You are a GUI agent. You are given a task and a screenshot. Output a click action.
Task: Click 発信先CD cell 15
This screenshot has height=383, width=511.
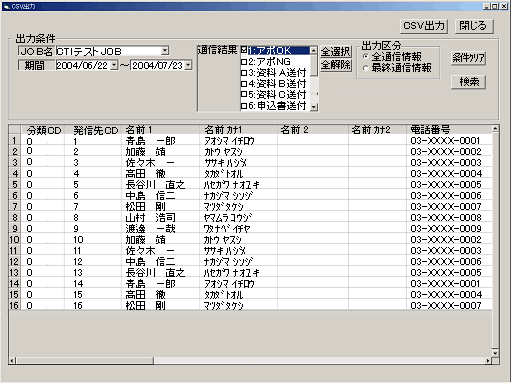coord(94,294)
